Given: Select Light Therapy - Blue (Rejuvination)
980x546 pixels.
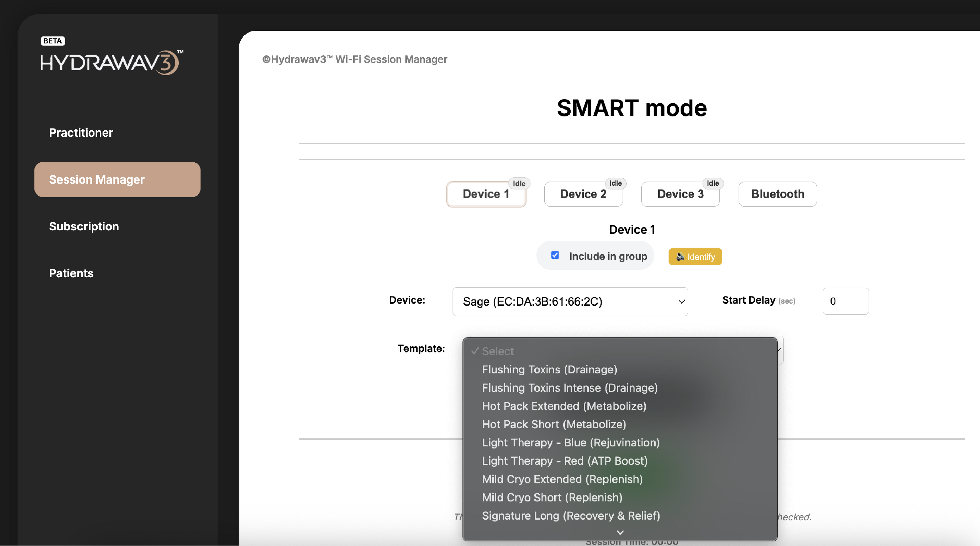Looking at the screenshot, I should [x=570, y=443].
